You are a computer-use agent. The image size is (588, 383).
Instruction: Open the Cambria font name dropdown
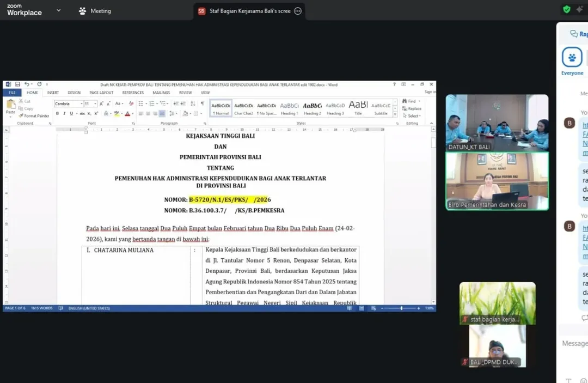82,104
